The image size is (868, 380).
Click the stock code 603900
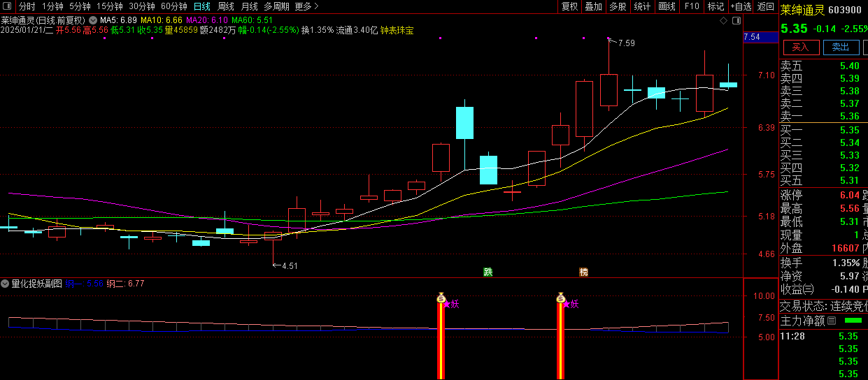click(x=845, y=10)
